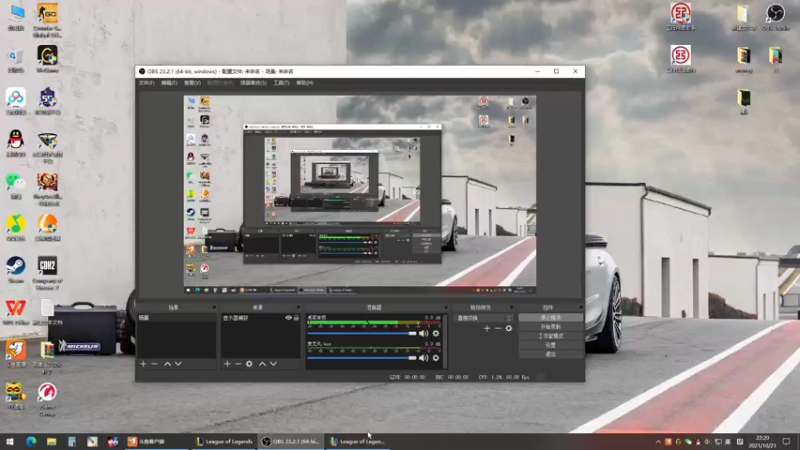Click the Stop Streaming (停止推流) button
Screen dimensions: 800x450
point(551,317)
